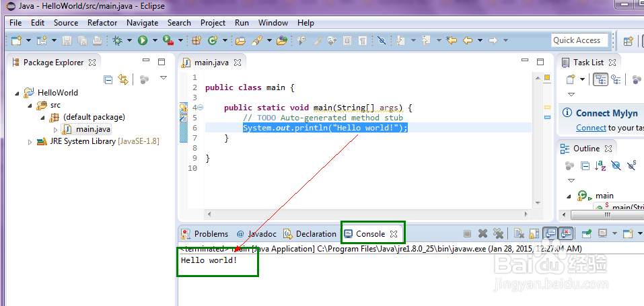
Task: Click Remove Launch icon in Console
Action: pyautogui.click(x=483, y=234)
